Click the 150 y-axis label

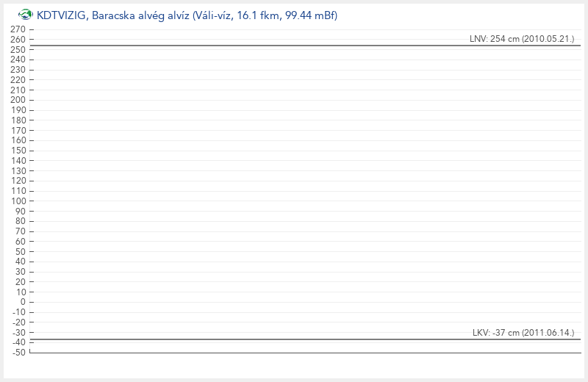(x=18, y=151)
